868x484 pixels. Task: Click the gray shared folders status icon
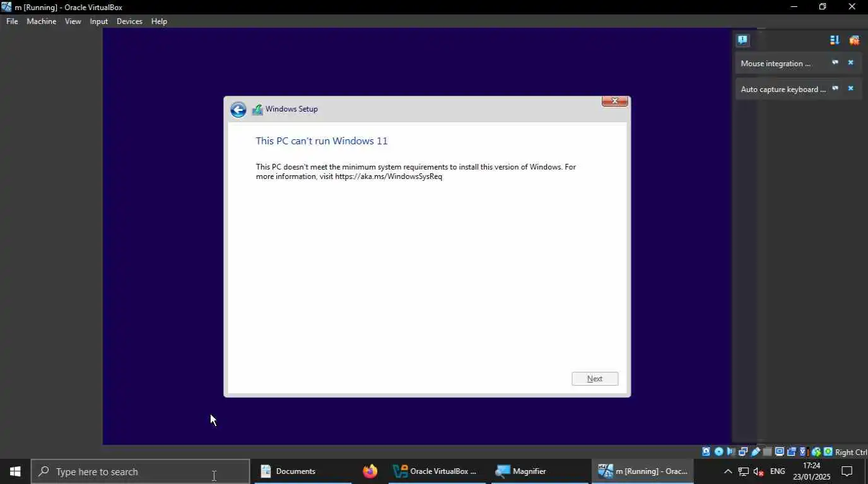point(767,452)
